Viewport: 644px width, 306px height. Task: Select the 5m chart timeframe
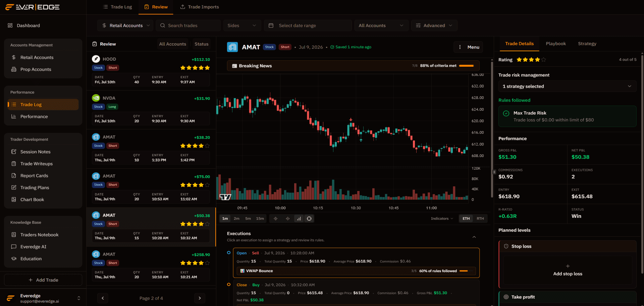(x=248, y=219)
